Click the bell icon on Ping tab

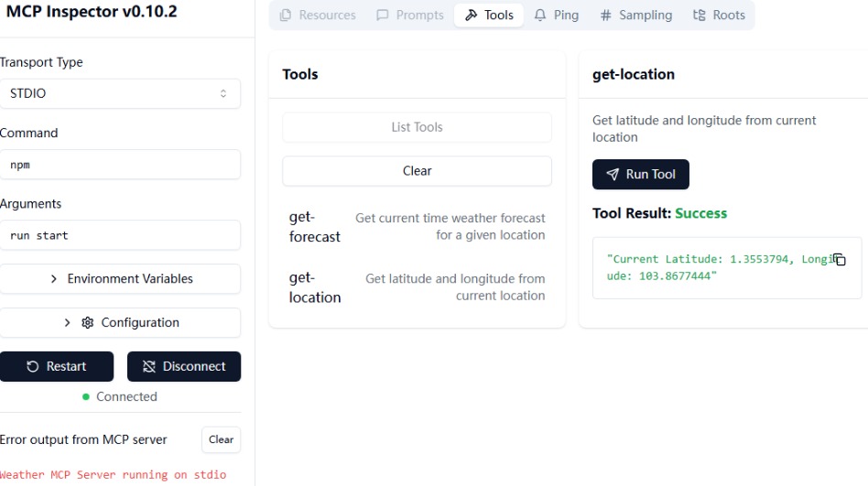[x=540, y=16]
